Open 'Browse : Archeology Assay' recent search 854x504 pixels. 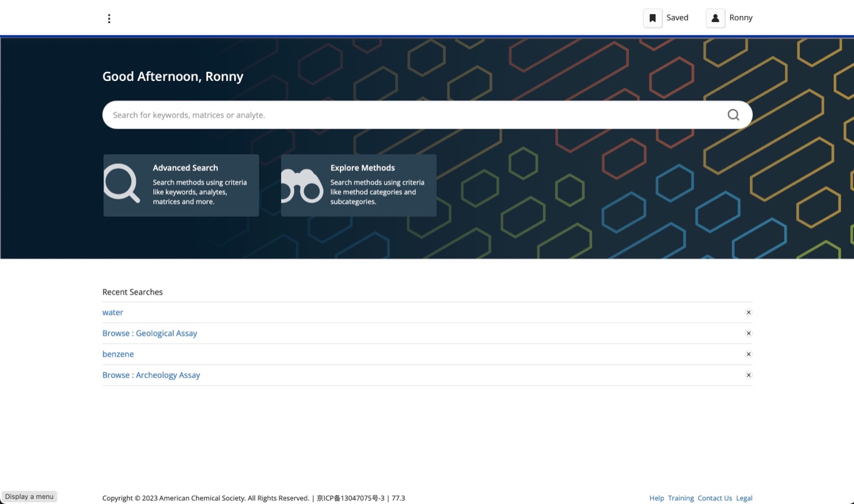click(151, 375)
